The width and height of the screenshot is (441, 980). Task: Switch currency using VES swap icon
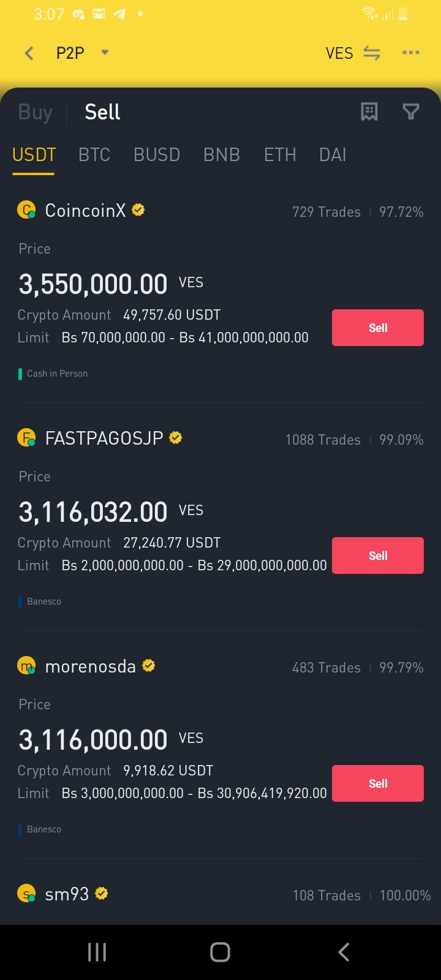372,53
